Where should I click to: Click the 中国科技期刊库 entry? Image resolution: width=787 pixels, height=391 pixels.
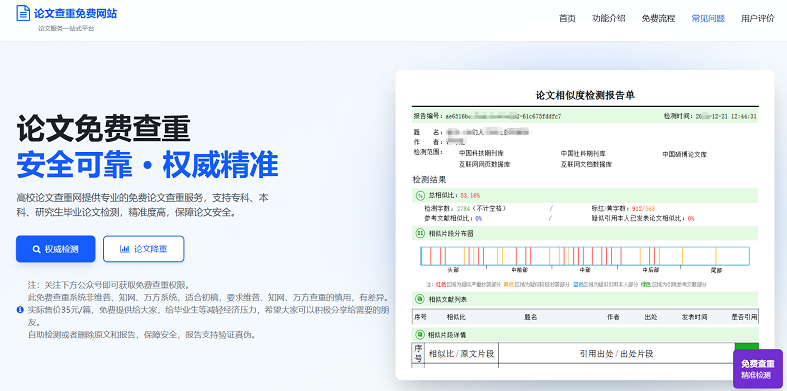pyautogui.click(x=481, y=153)
